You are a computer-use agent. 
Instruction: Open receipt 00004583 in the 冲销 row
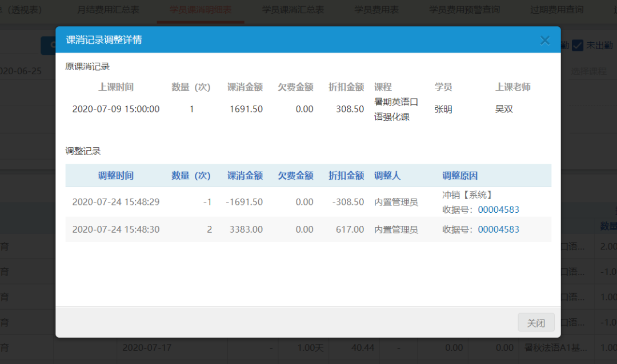tap(498, 209)
